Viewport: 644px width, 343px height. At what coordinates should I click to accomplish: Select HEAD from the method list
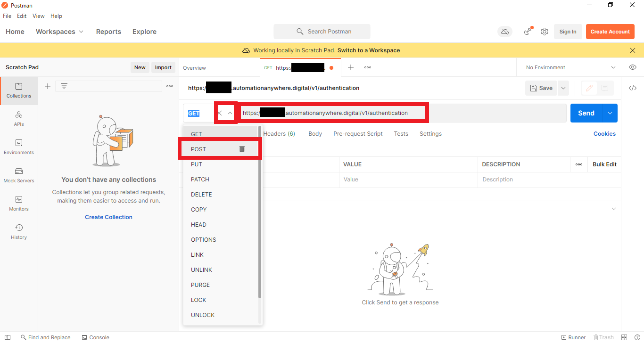[220, 224]
